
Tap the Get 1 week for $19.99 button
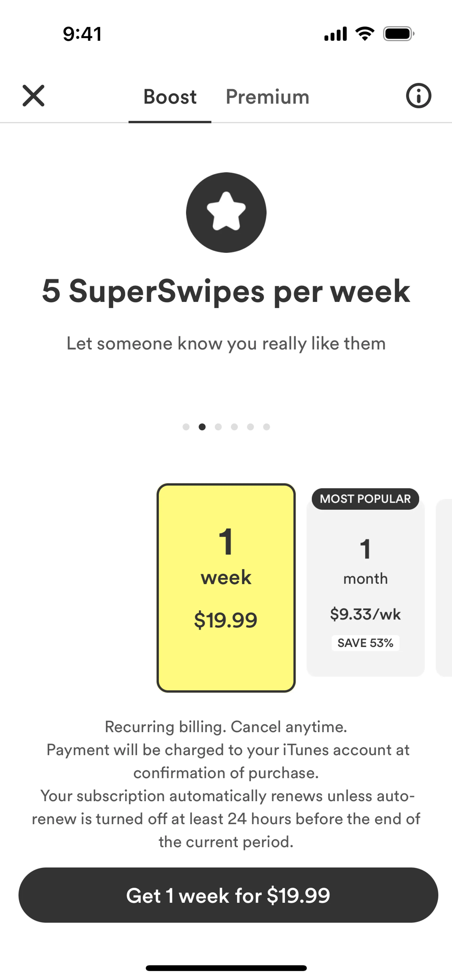pyautogui.click(x=228, y=895)
